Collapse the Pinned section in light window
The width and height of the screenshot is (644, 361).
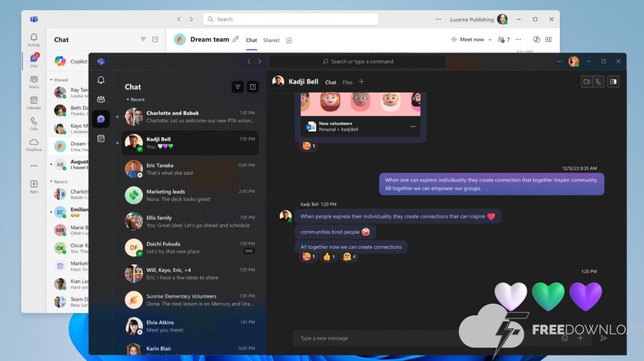(52, 80)
